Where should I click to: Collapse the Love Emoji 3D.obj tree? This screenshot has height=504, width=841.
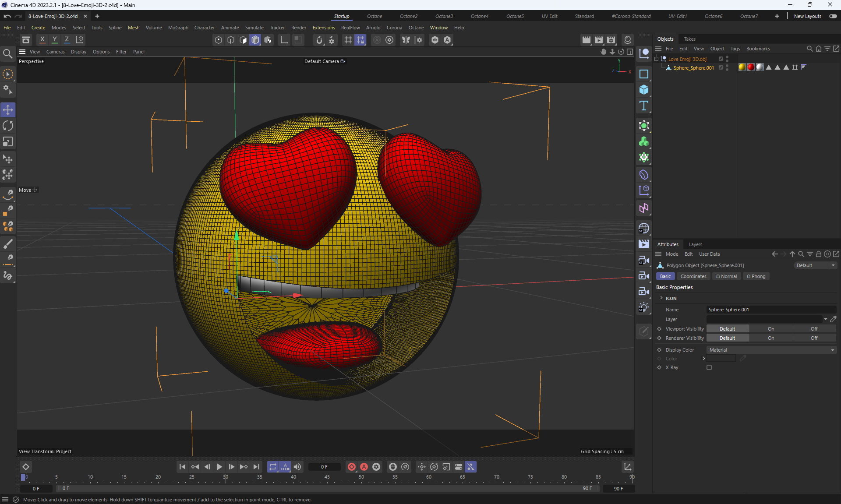[x=656, y=59]
